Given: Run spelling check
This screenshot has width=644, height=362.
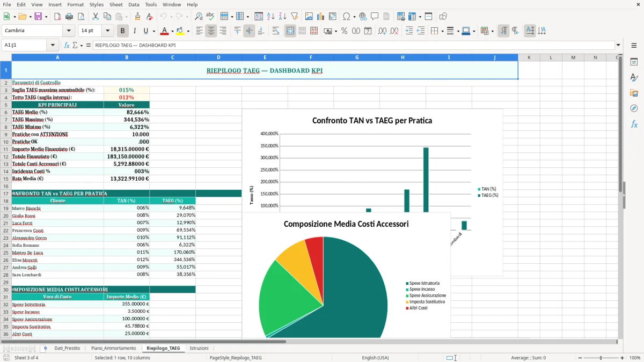Looking at the screenshot, I should coord(210,17).
